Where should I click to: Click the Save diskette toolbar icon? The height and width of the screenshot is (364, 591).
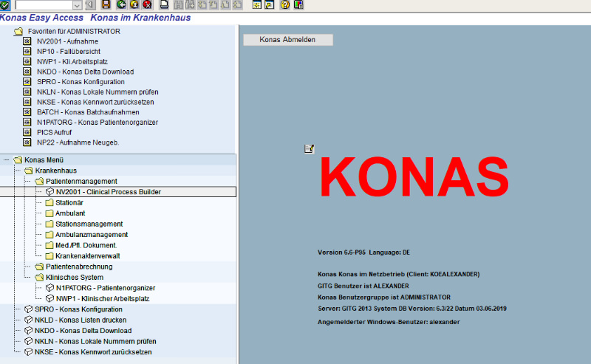tap(106, 4)
